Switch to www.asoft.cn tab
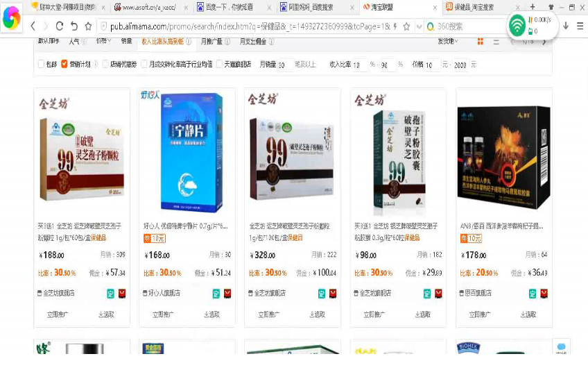The height and width of the screenshot is (370, 588). pos(149,7)
